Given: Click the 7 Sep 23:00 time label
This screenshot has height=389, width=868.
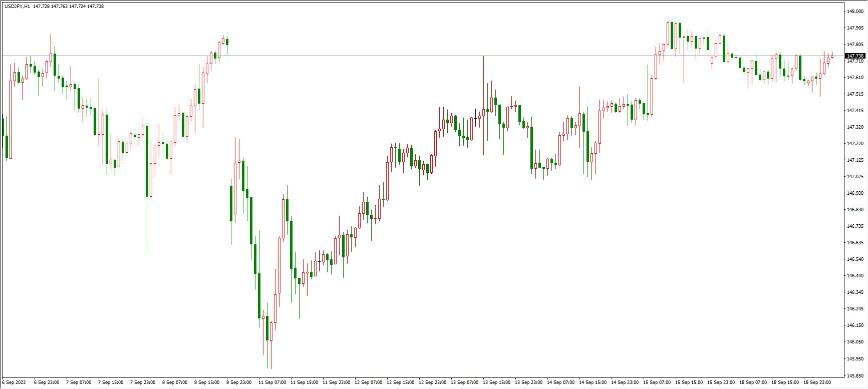Looking at the screenshot, I should pos(143,382).
